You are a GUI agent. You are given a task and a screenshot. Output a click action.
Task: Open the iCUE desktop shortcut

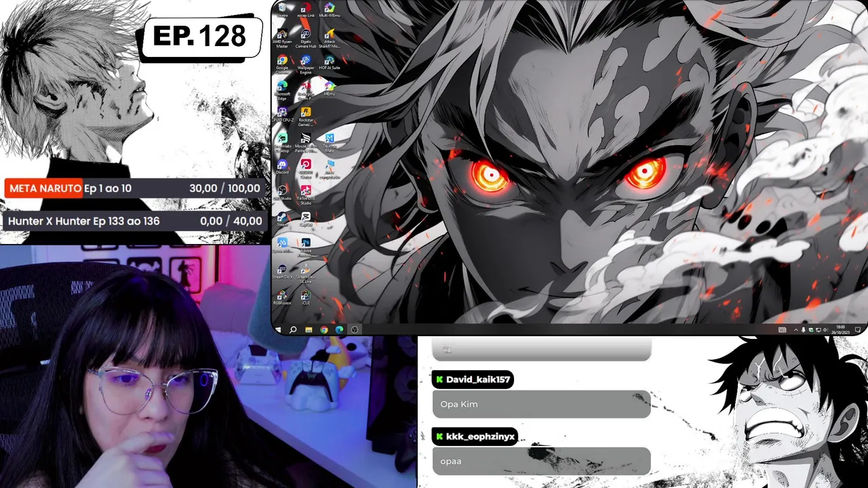pyautogui.click(x=306, y=297)
